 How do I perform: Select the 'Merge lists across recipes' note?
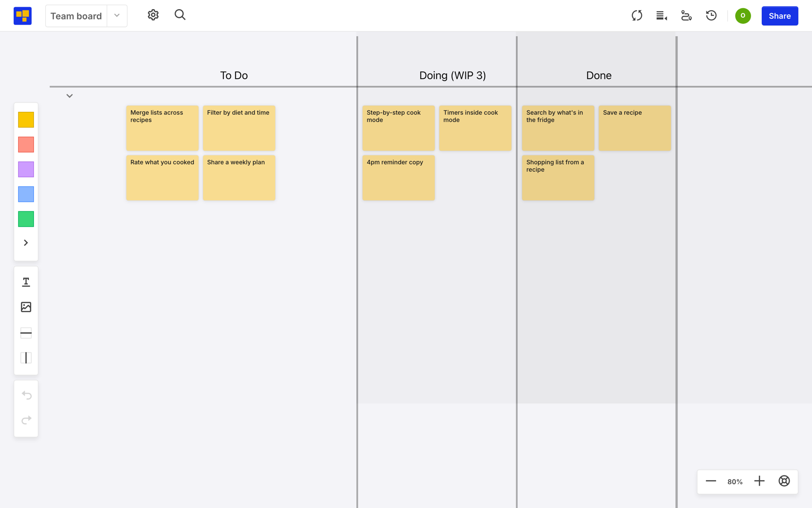[162, 128]
